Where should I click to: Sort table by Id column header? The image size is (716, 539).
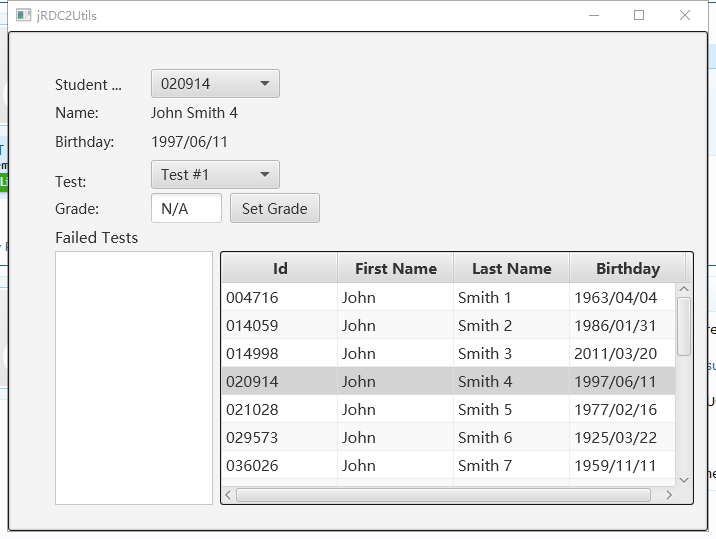click(x=280, y=268)
